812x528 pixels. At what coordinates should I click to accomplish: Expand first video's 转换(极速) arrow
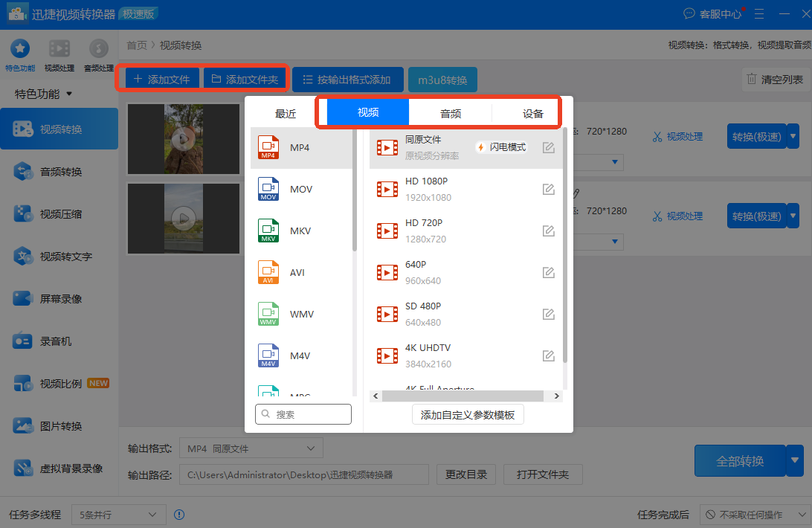tap(793, 136)
